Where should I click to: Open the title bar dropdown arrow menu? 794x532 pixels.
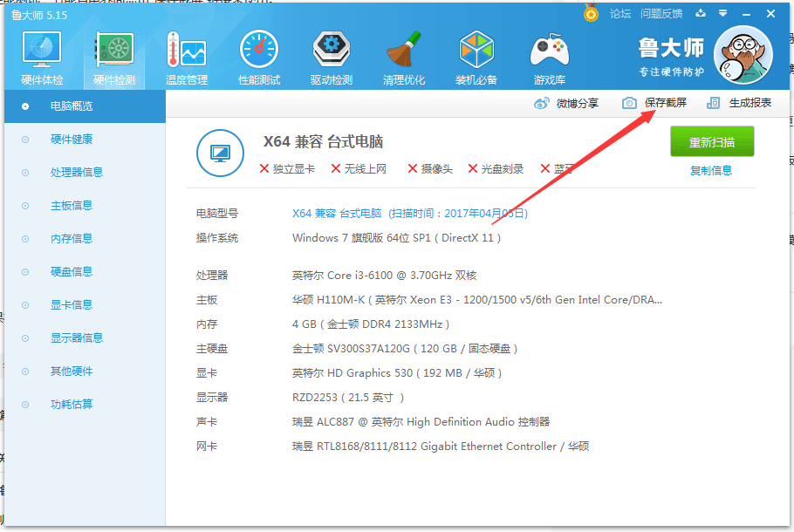(723, 14)
